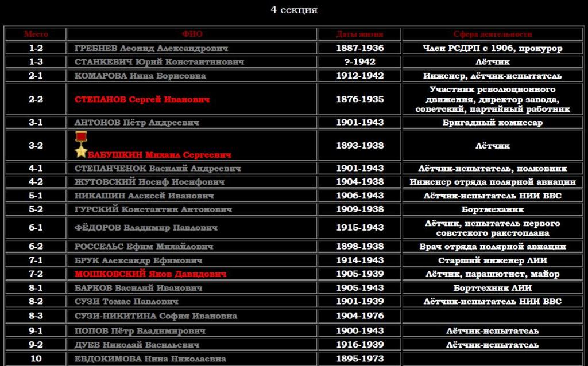The height and width of the screenshot is (366, 588).
Task: Click ЕВДОКИМОВА Нина Николаевна entry
Action: coord(150,359)
